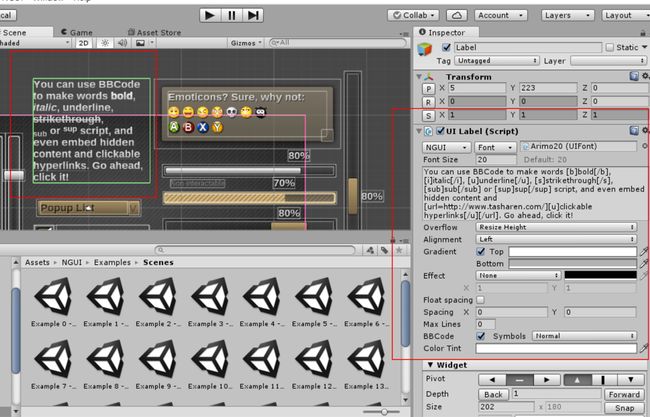Click the Label object cube icon
The height and width of the screenshot is (417, 650).
click(x=424, y=49)
